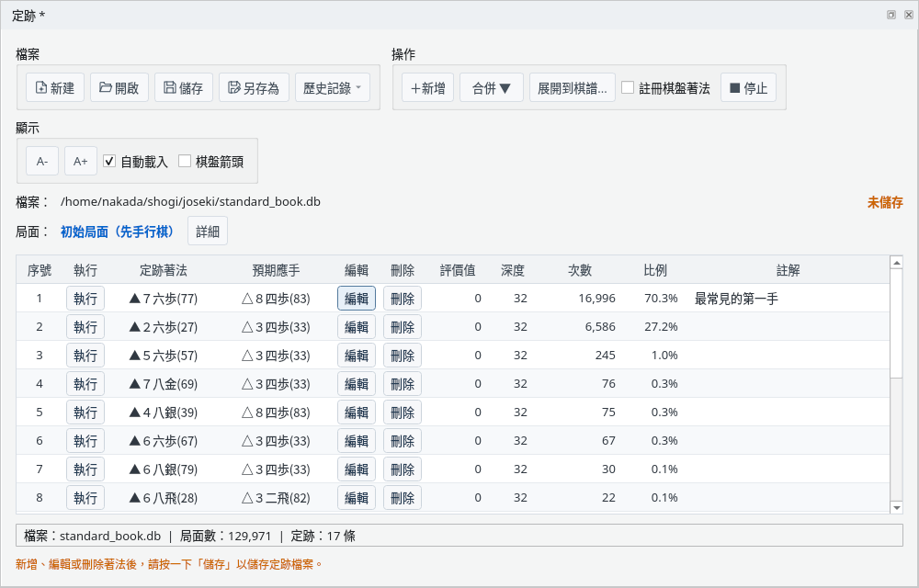Open the 歷史記錄 dropdown
The image size is (919, 588).
point(333,88)
